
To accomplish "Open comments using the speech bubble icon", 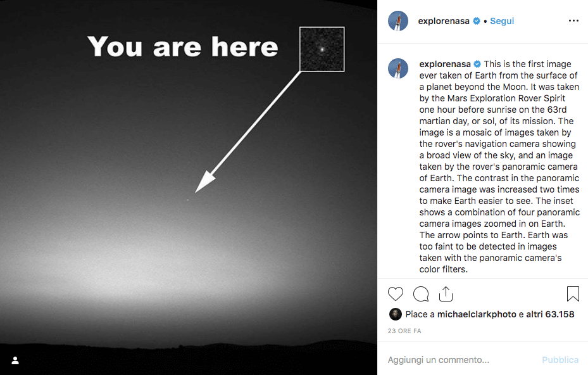I will [421, 294].
